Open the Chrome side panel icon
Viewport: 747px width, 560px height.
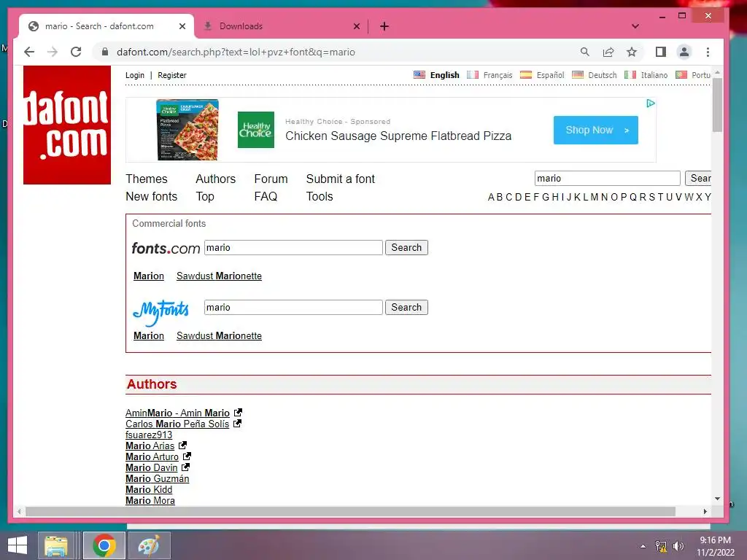tap(661, 52)
